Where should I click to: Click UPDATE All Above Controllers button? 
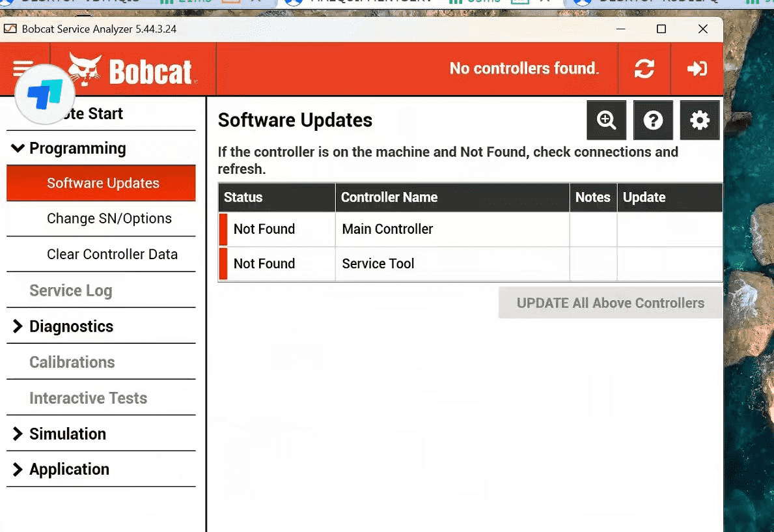pyautogui.click(x=610, y=303)
